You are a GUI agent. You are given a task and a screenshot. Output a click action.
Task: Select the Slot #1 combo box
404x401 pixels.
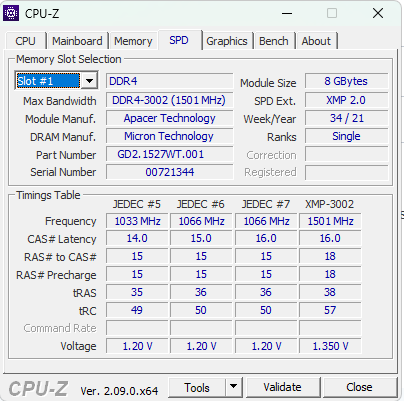(56, 81)
